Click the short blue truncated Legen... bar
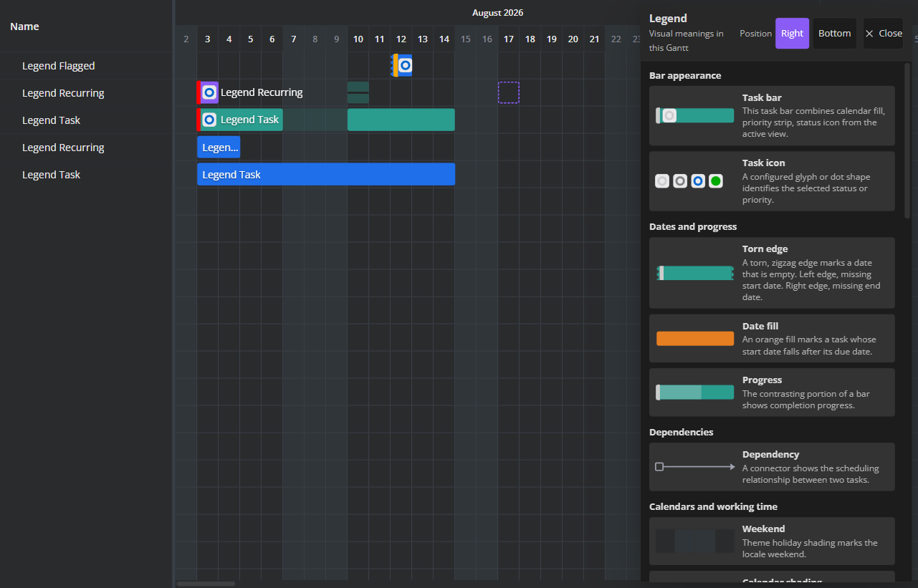 219,147
